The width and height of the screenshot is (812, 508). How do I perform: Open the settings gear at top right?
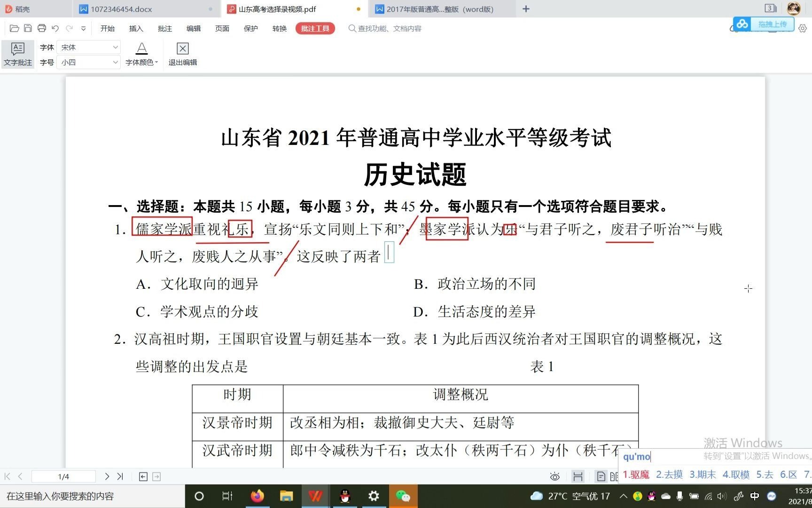click(803, 29)
